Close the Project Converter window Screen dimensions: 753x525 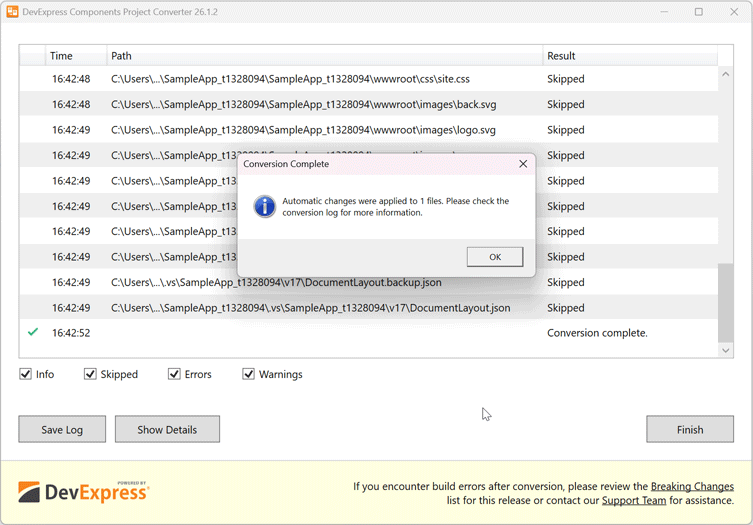[x=734, y=12]
